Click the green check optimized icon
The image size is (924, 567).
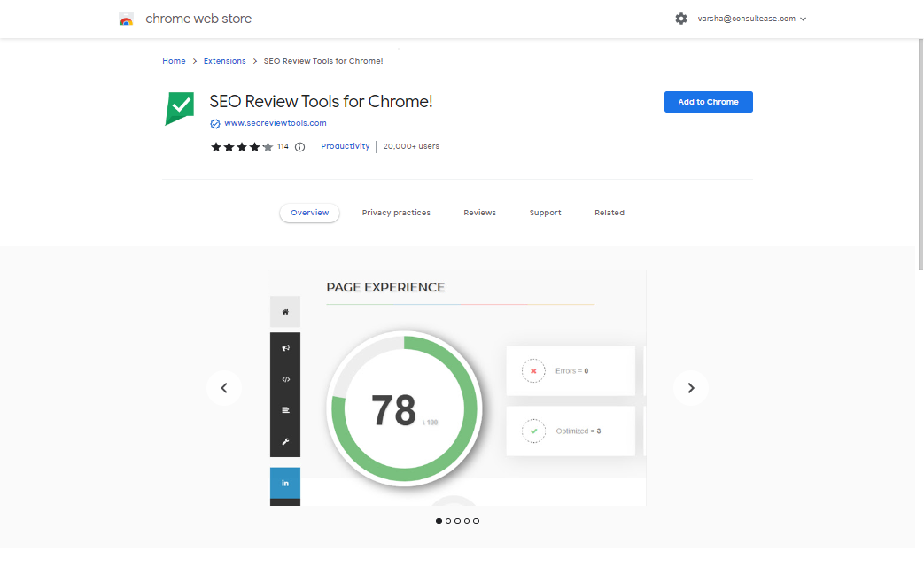pyautogui.click(x=533, y=431)
